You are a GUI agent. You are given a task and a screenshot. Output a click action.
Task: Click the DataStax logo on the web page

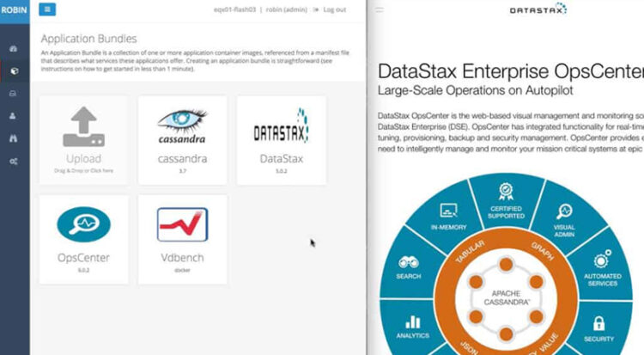[538, 9]
